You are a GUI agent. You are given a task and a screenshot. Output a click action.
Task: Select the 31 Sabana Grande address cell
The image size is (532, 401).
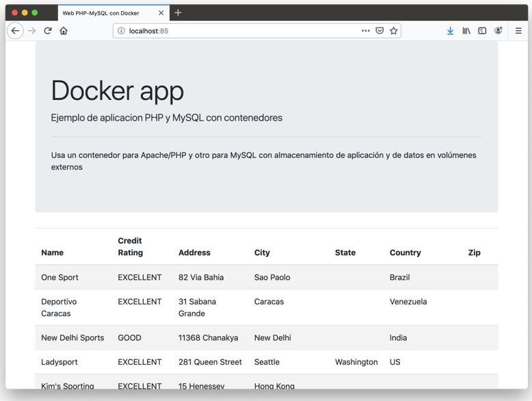197,308
